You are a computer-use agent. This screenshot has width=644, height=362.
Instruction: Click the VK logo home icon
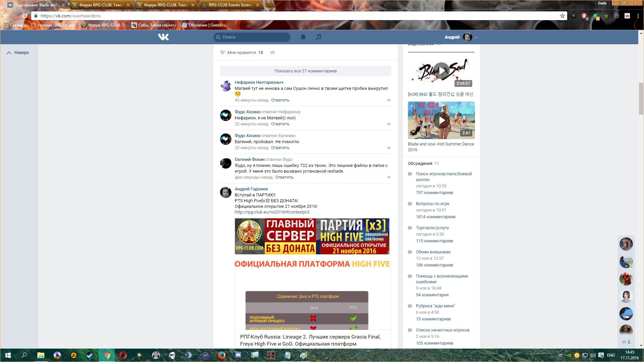(x=163, y=37)
